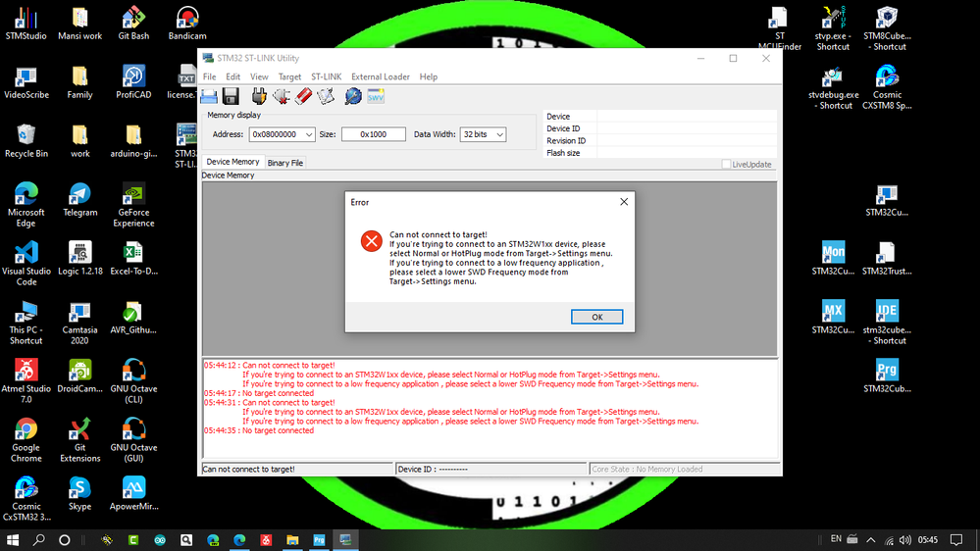Open the stm32cubeide shortcut desktop icon
Screen dimensions: 980x551
[x=887, y=322]
